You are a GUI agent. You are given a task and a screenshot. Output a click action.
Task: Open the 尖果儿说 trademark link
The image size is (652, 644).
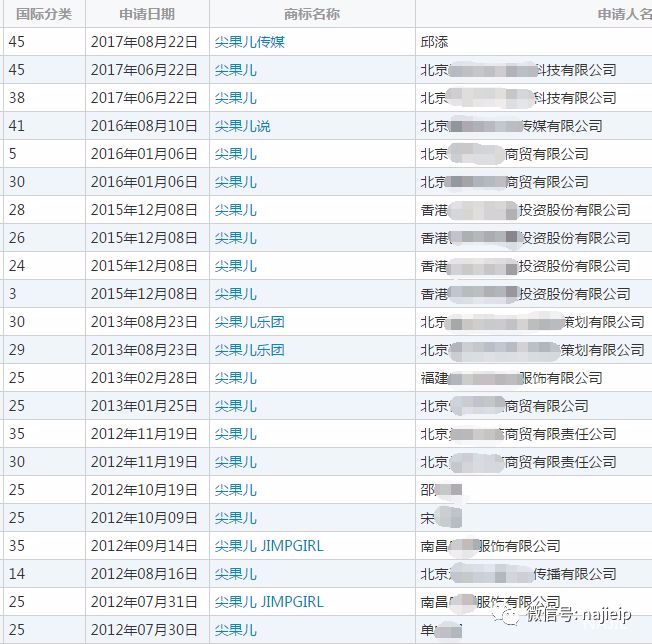pyautogui.click(x=242, y=126)
